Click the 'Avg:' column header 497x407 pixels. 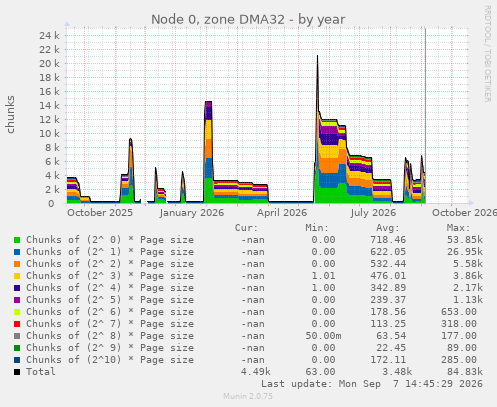point(388,228)
